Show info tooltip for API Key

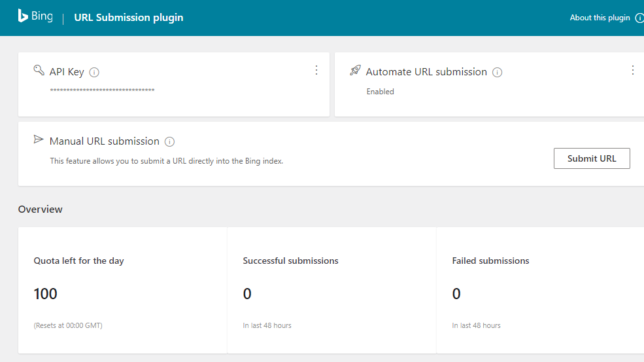(x=94, y=73)
